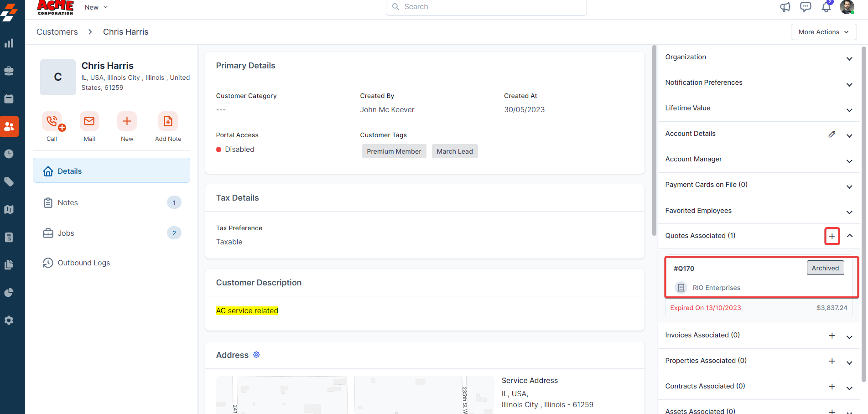The width and height of the screenshot is (868, 414).
Task: Expand Payment Cards on File section
Action: point(849,186)
